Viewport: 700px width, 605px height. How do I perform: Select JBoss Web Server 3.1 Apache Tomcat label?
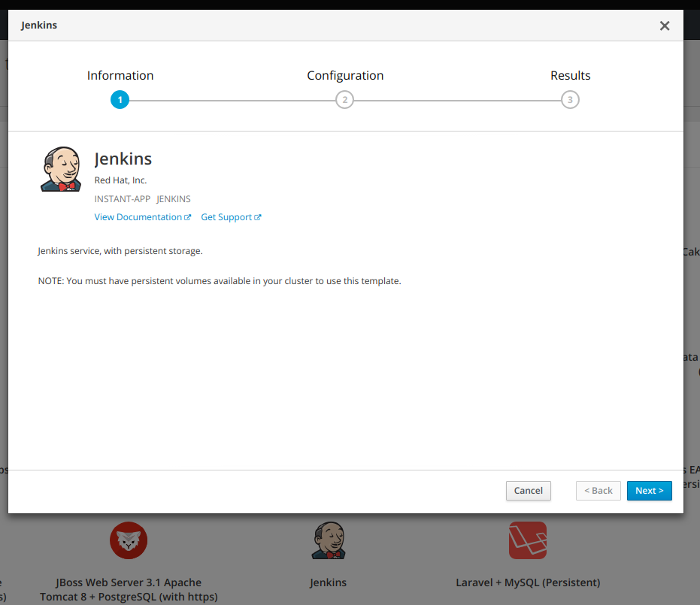coord(129,589)
